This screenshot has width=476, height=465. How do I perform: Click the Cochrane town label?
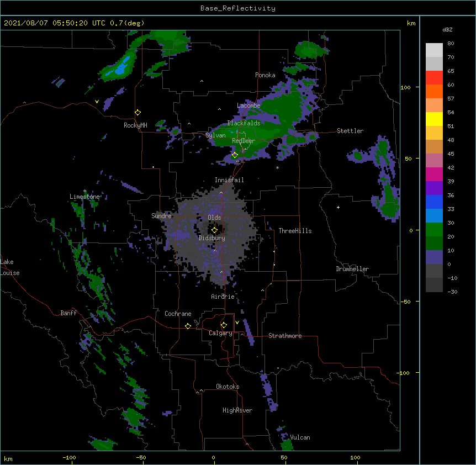coord(178,314)
